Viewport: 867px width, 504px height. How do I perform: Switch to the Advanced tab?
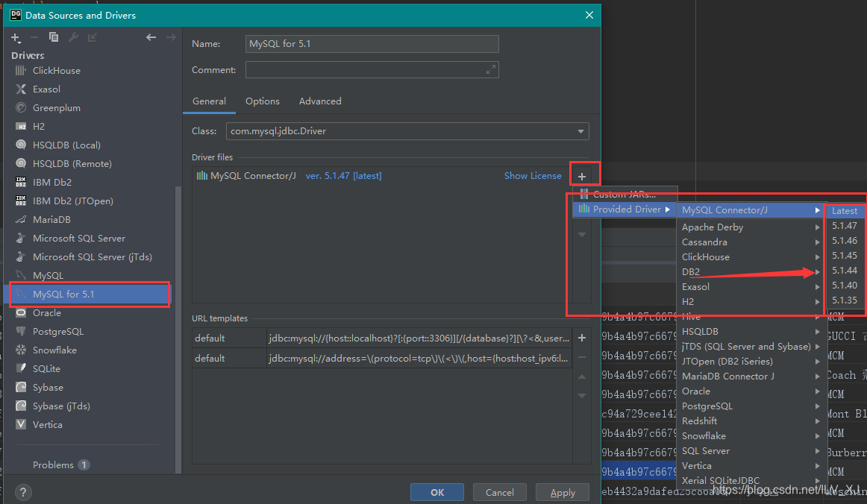coord(320,101)
